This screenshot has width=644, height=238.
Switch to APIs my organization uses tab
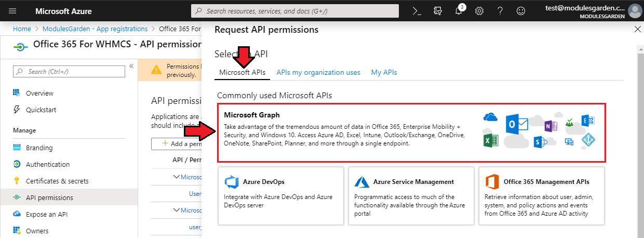click(x=318, y=73)
